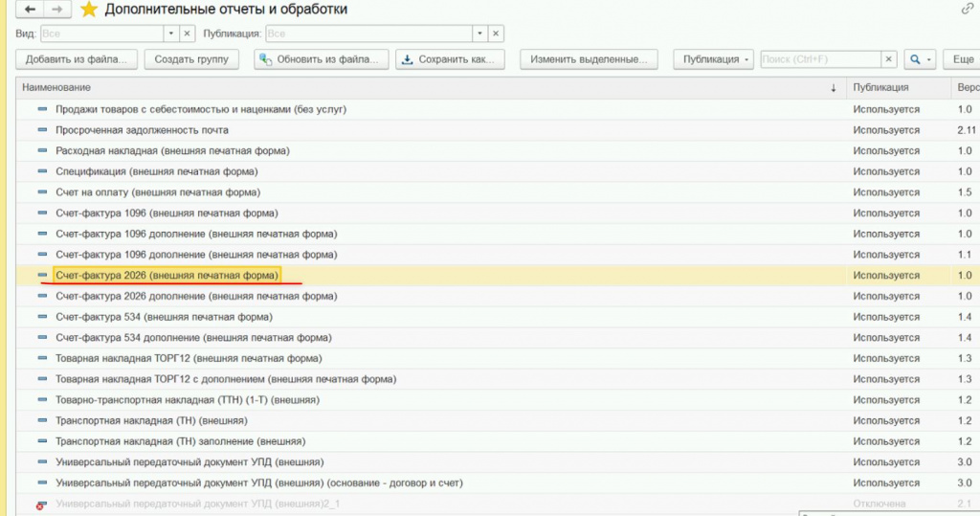Select row Счет-фактура 534 дополнение

coord(498,338)
